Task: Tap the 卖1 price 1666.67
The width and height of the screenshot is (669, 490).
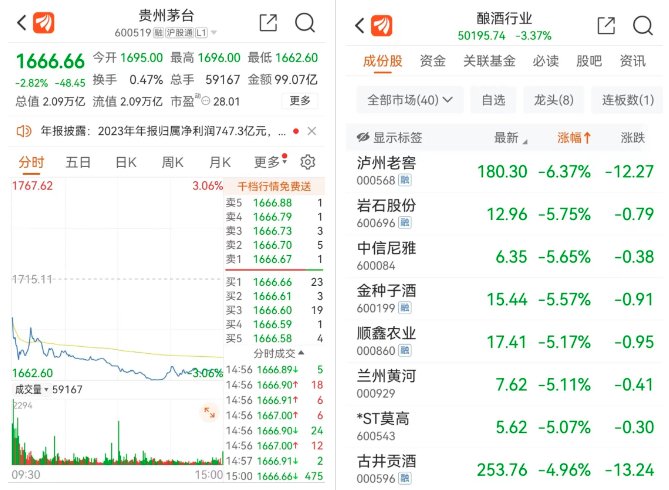Action: coord(272,259)
